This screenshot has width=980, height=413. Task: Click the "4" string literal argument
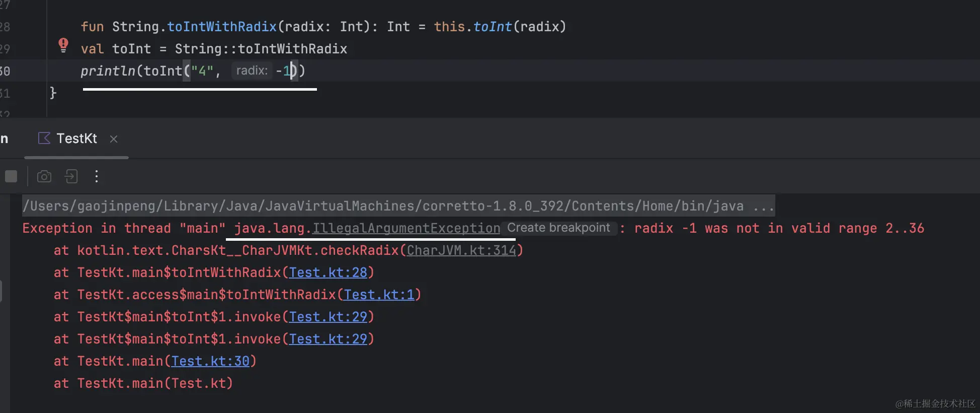[202, 71]
